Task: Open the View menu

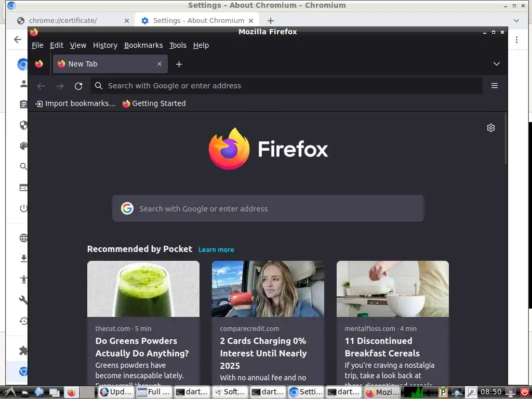Action: (x=78, y=45)
